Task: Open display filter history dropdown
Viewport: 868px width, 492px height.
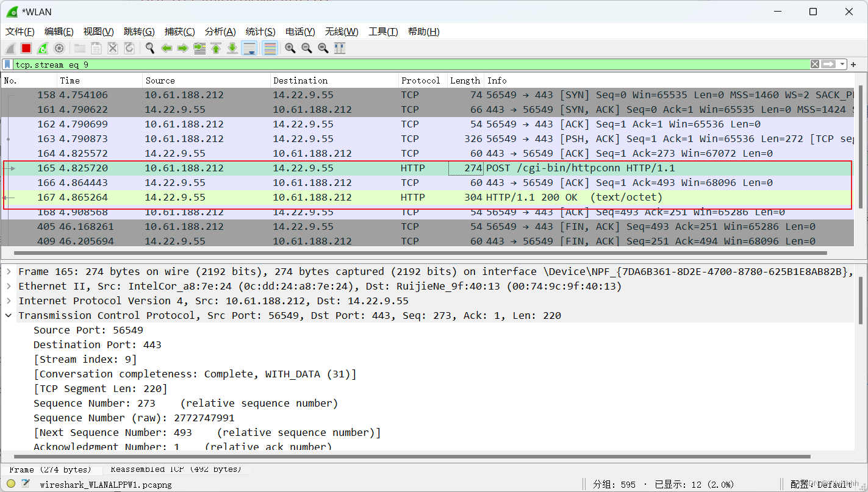Action: pyautogui.click(x=842, y=64)
